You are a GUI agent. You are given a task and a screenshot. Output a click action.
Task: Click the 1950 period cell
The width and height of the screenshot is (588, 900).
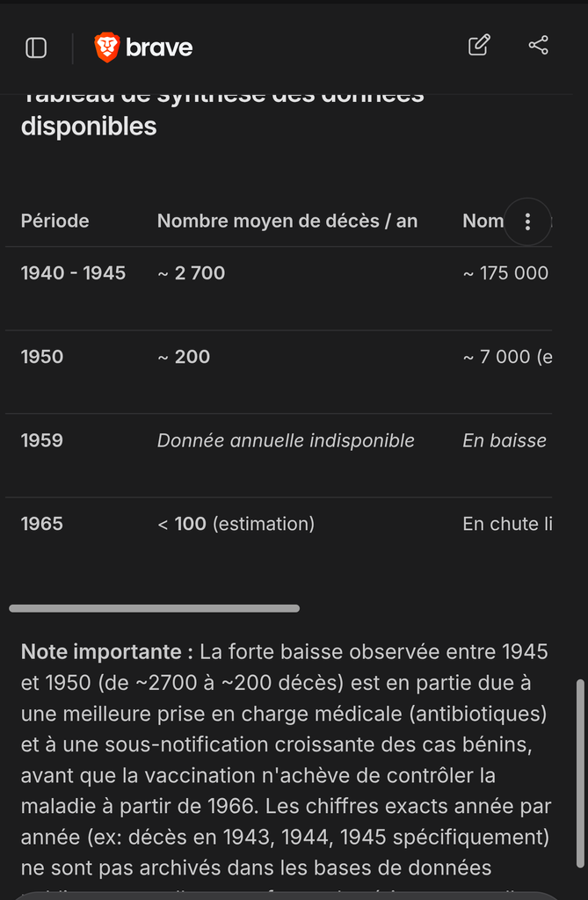pyautogui.click(x=42, y=357)
